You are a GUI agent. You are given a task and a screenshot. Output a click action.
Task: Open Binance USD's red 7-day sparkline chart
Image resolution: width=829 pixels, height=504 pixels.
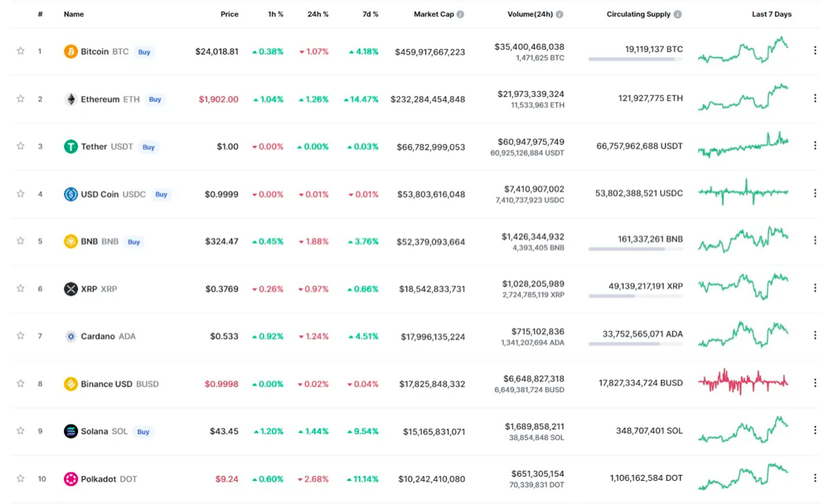744,382
